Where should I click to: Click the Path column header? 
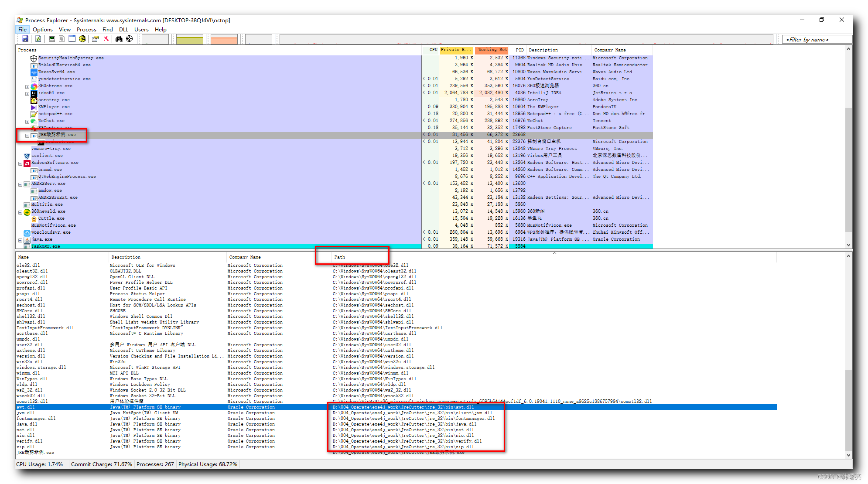point(339,257)
